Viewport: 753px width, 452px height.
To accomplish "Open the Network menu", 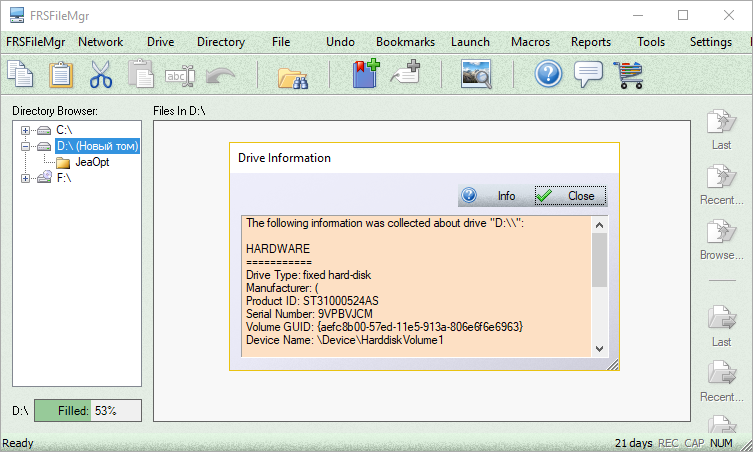I will click(100, 42).
